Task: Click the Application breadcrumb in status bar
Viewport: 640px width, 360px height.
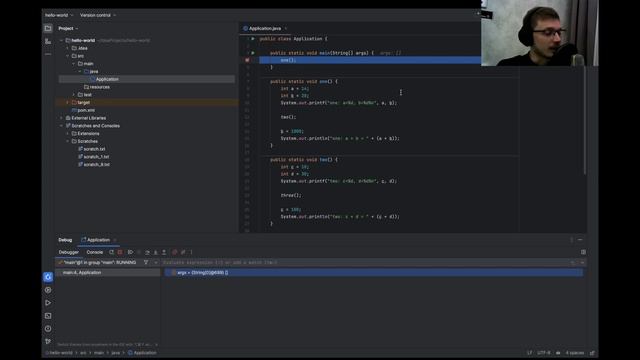Action: click(x=142, y=353)
